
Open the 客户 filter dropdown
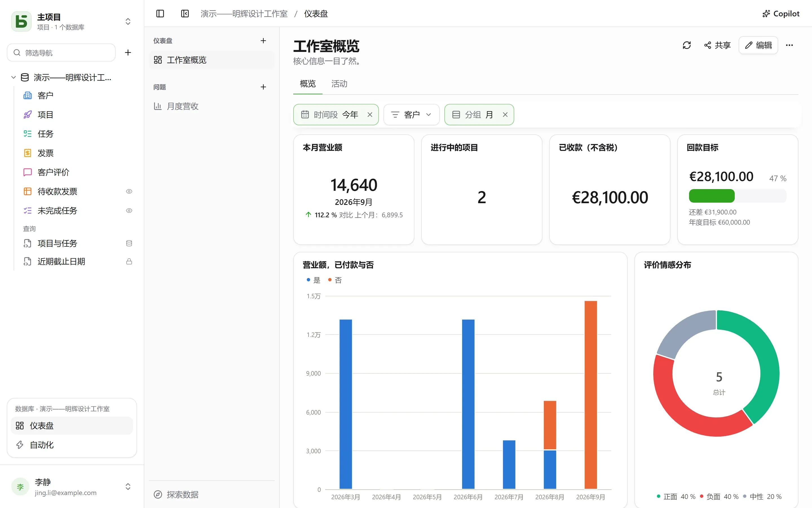tap(411, 115)
